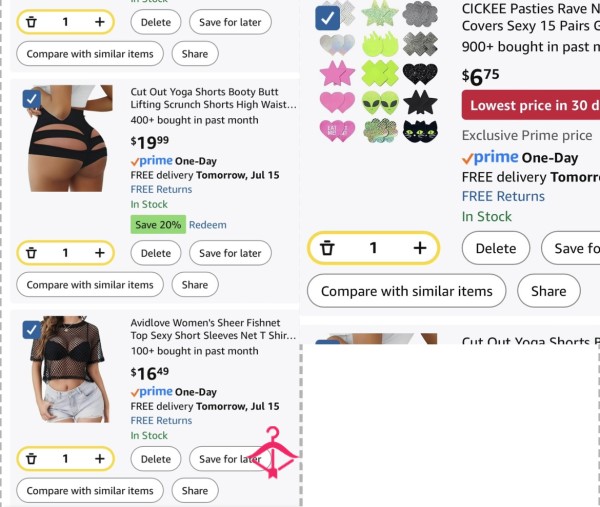The width and height of the screenshot is (600, 507).
Task: Uncheck the Cut Out Yoga Shorts checkbox
Action: [x=32, y=99]
